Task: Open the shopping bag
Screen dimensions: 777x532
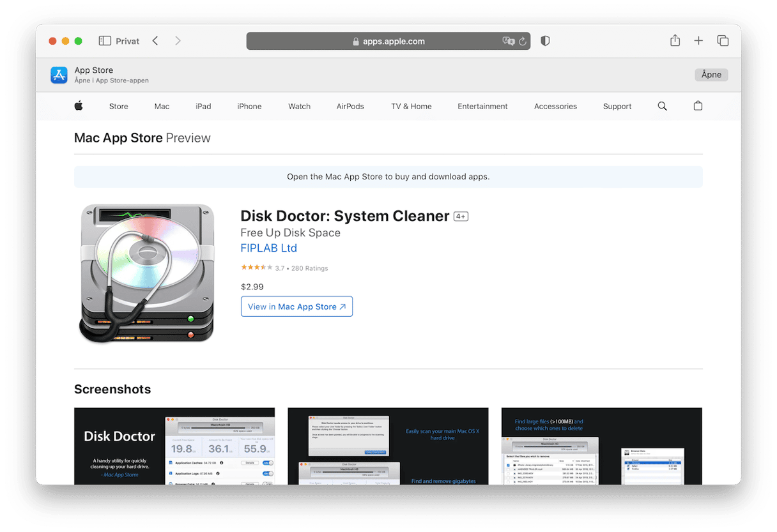Action: pos(698,106)
